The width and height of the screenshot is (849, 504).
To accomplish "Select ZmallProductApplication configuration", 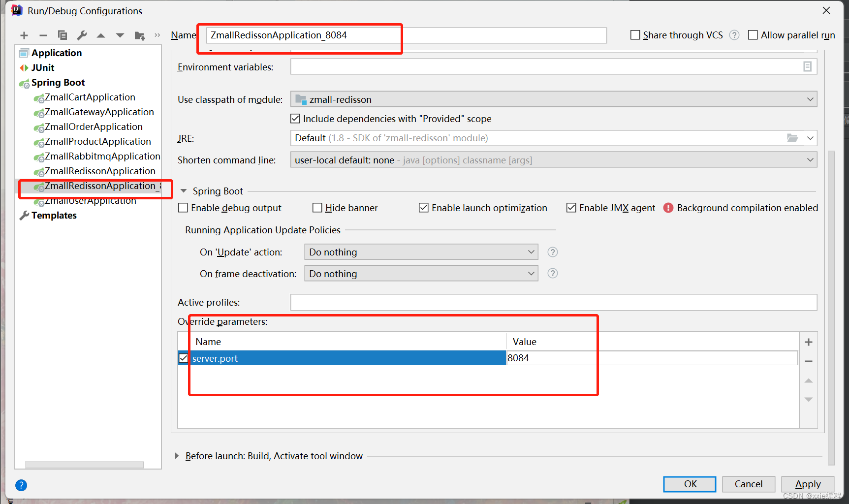I will (97, 141).
